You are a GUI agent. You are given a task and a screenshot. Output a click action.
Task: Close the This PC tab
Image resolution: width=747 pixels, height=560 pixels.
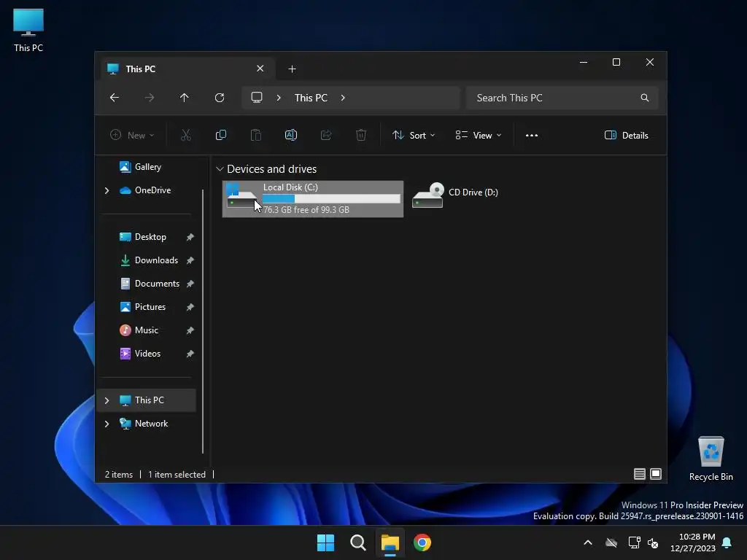pyautogui.click(x=260, y=69)
